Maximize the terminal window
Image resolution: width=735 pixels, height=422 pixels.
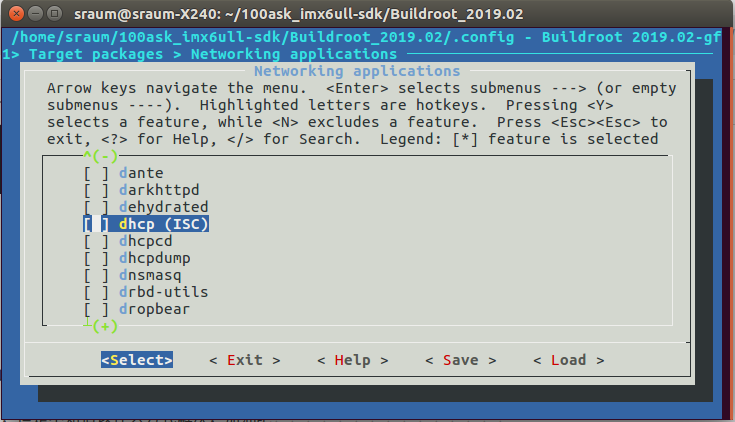(53, 13)
